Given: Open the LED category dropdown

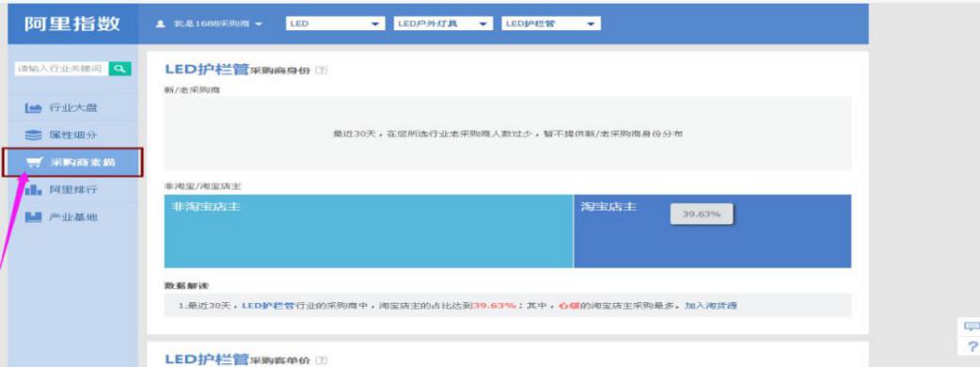Looking at the screenshot, I should click(x=335, y=24).
